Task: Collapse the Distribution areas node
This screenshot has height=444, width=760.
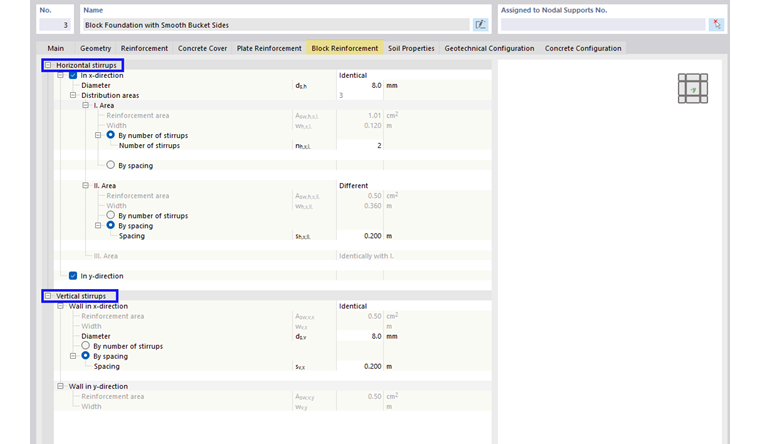Action: click(x=73, y=95)
